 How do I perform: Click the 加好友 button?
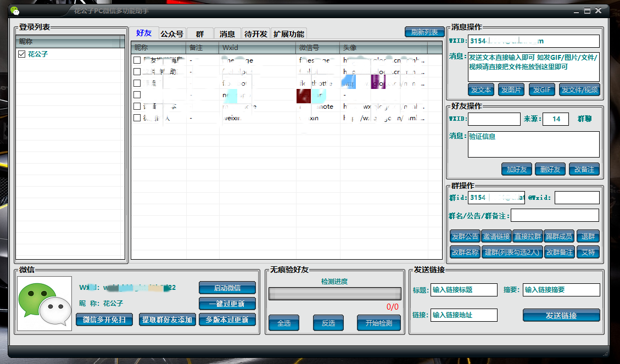[x=517, y=169]
